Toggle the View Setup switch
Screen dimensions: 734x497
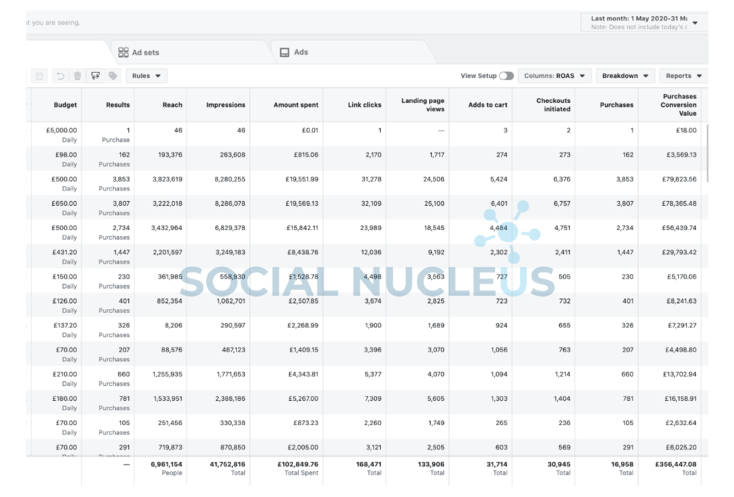506,76
